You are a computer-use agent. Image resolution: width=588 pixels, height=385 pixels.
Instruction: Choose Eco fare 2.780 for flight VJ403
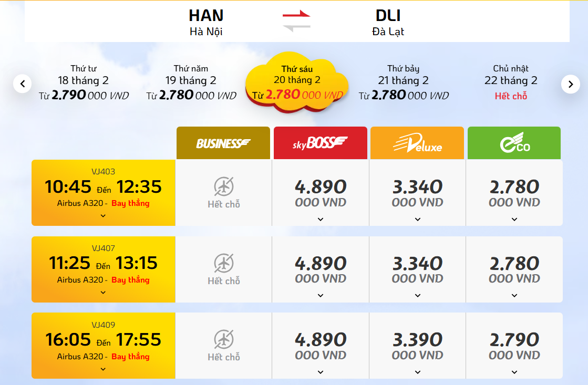click(x=514, y=193)
